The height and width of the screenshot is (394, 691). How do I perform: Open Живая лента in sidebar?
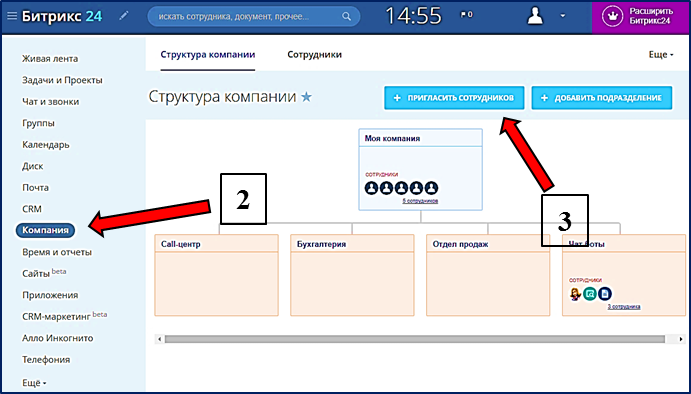(50, 59)
